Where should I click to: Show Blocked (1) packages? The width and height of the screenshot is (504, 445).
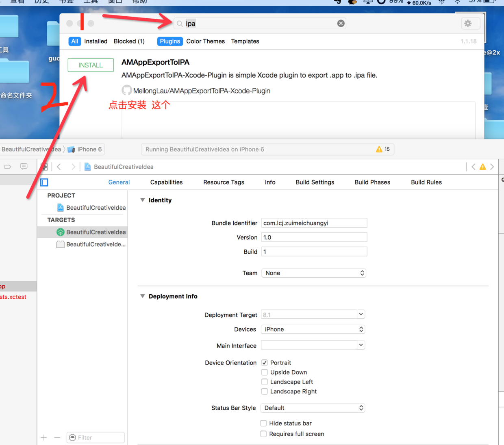pos(129,41)
